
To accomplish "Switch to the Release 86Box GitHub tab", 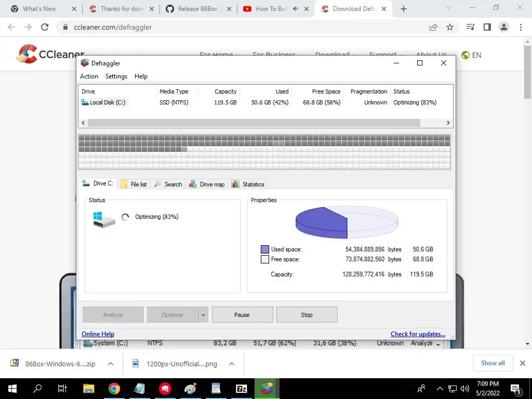I will (198, 9).
